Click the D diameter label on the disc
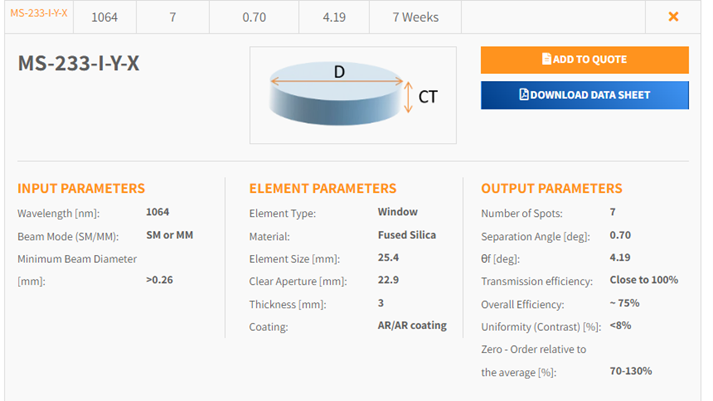Image resolution: width=713 pixels, height=401 pixels. (x=338, y=73)
